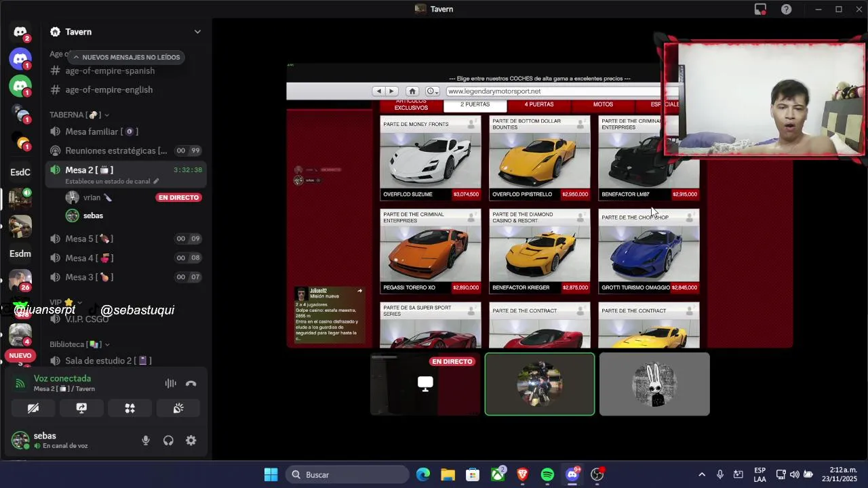Deafen audio with headphones icon
This screenshot has height=488, width=868.
(x=168, y=441)
